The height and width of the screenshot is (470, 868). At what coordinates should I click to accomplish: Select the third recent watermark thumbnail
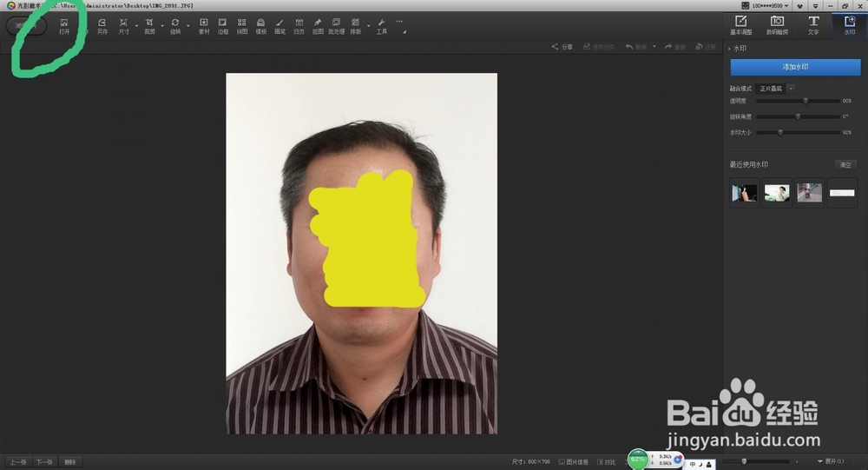point(809,193)
